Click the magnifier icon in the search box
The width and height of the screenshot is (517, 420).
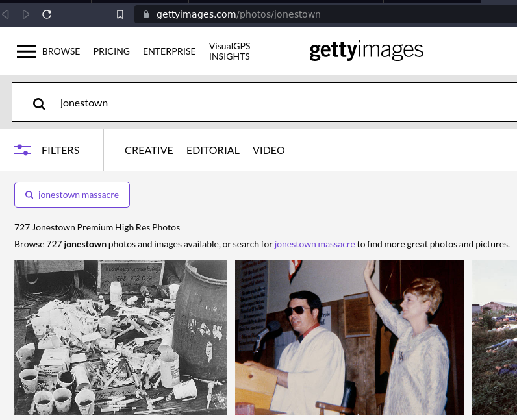click(x=39, y=103)
